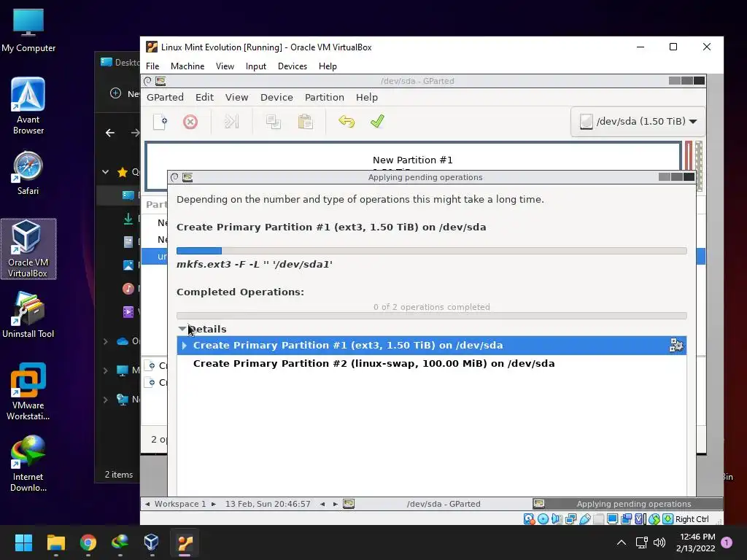Open GParted Edit menu

(204, 97)
